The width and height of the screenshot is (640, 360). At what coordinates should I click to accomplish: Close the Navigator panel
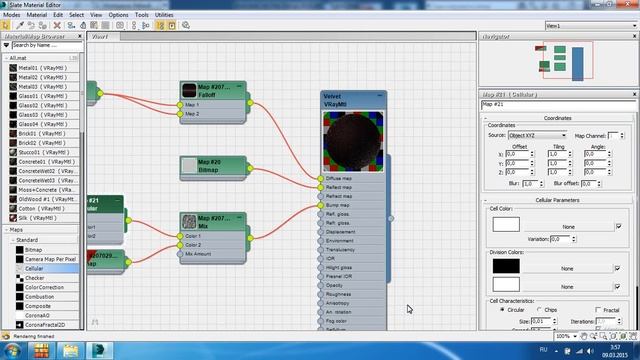pos(635,36)
